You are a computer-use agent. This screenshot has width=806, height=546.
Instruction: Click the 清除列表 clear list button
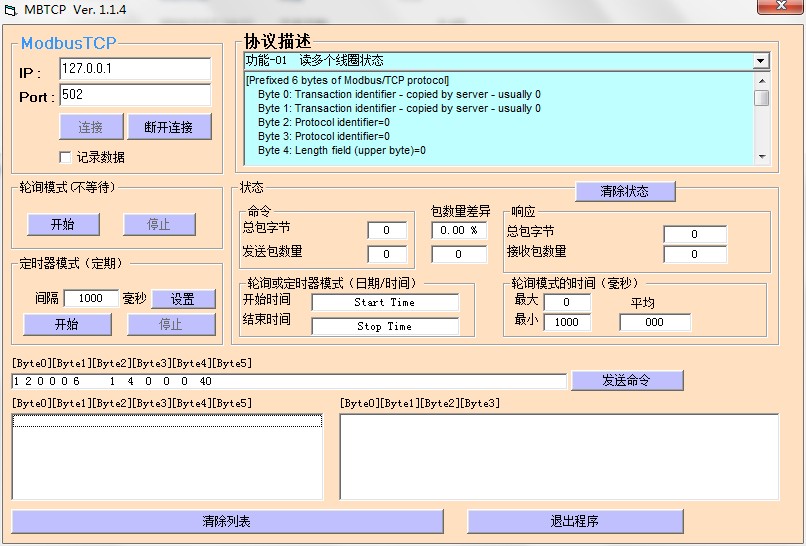227,521
